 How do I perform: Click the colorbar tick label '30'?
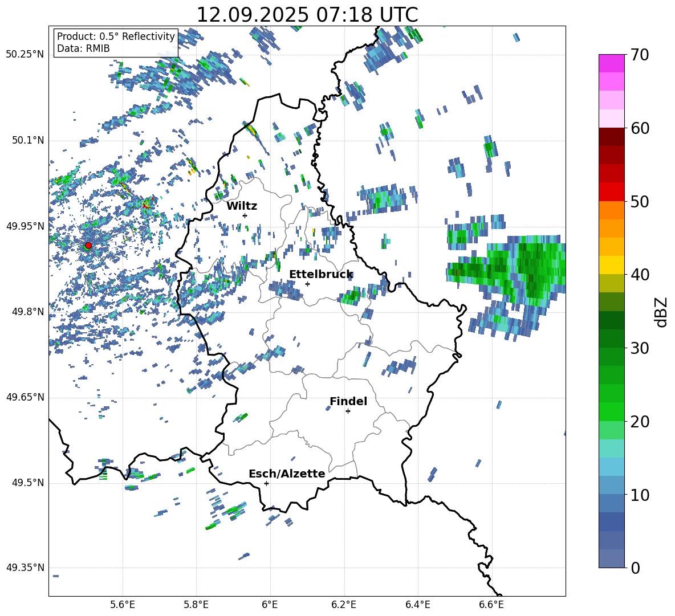640,348
